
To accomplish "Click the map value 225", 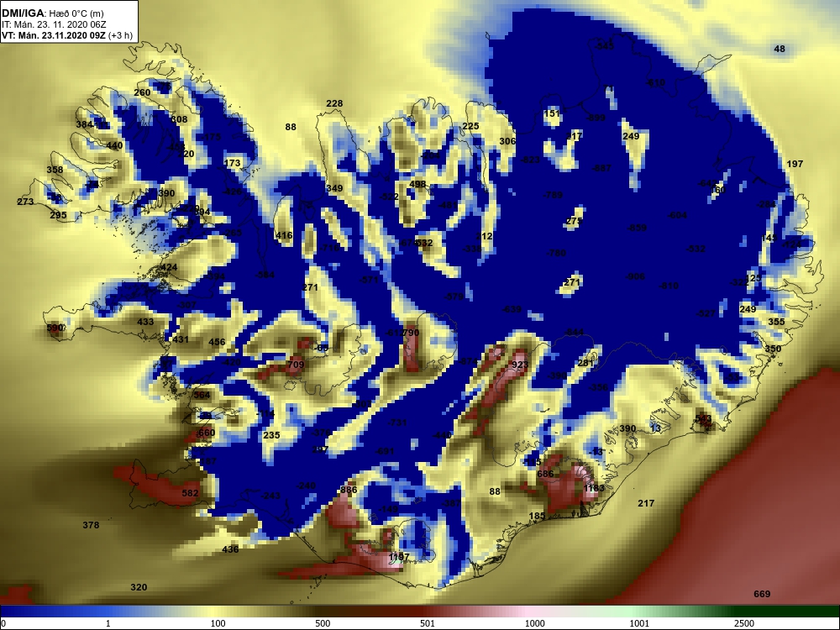I will [470, 127].
